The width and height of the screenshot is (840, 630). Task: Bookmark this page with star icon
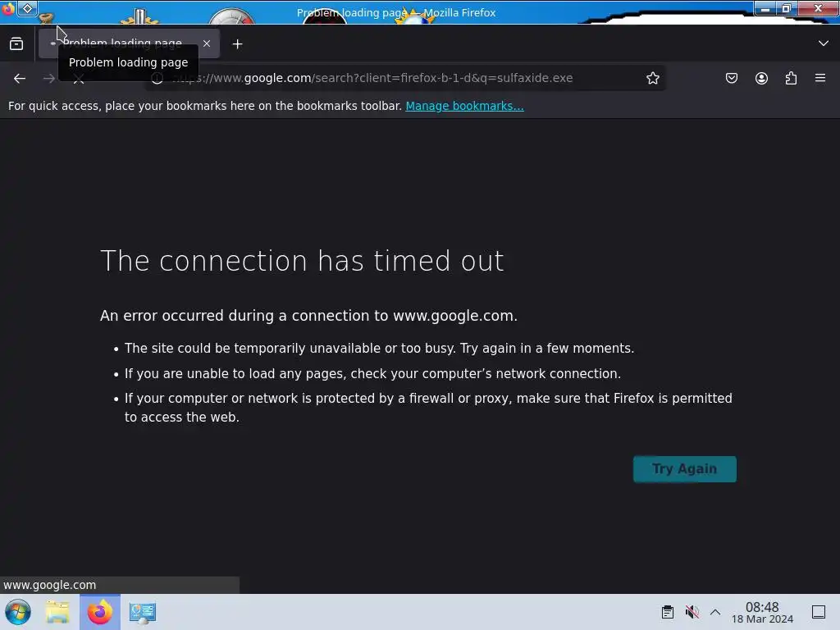(652, 78)
